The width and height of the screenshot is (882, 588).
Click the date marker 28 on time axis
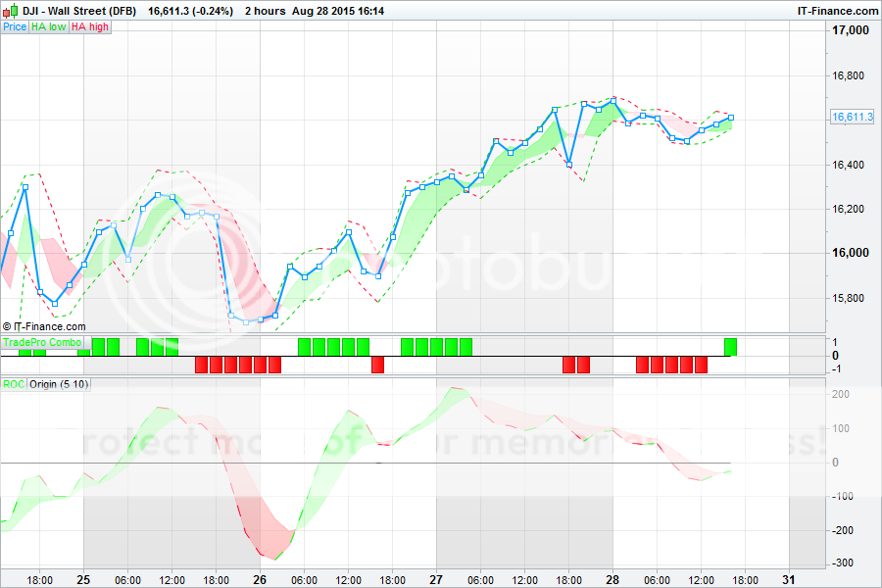tap(612, 578)
